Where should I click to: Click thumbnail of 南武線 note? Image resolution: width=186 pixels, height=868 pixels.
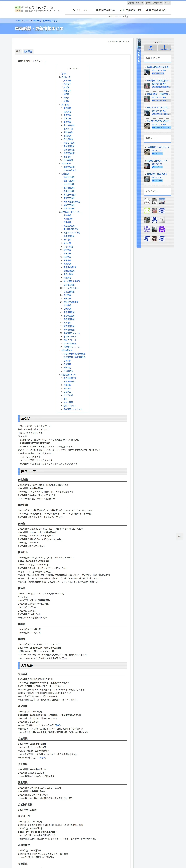[x=147, y=166]
